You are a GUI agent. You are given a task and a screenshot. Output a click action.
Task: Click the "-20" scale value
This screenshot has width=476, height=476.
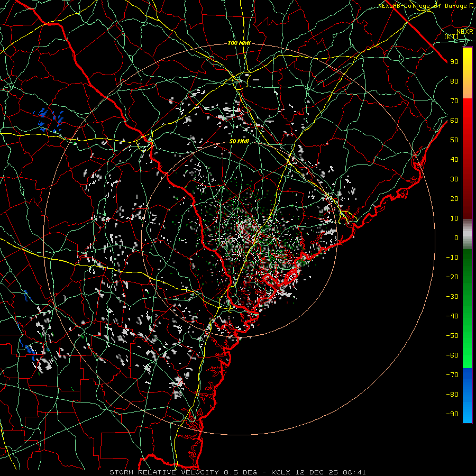point(452,277)
